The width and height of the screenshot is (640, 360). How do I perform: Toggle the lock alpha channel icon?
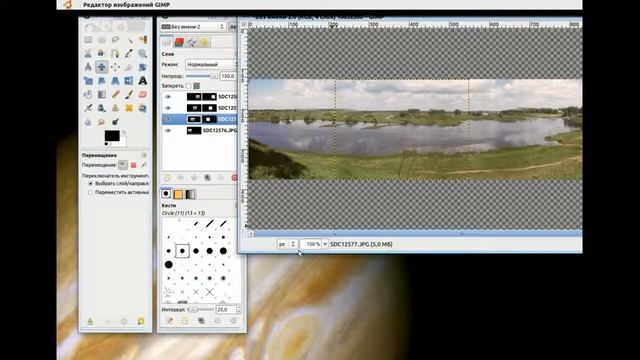tap(197, 86)
